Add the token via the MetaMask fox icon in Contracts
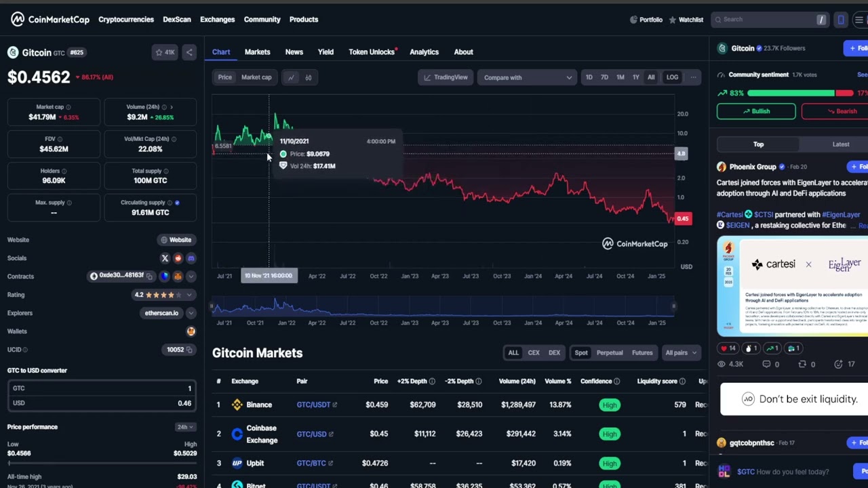868x488 pixels. click(x=178, y=276)
